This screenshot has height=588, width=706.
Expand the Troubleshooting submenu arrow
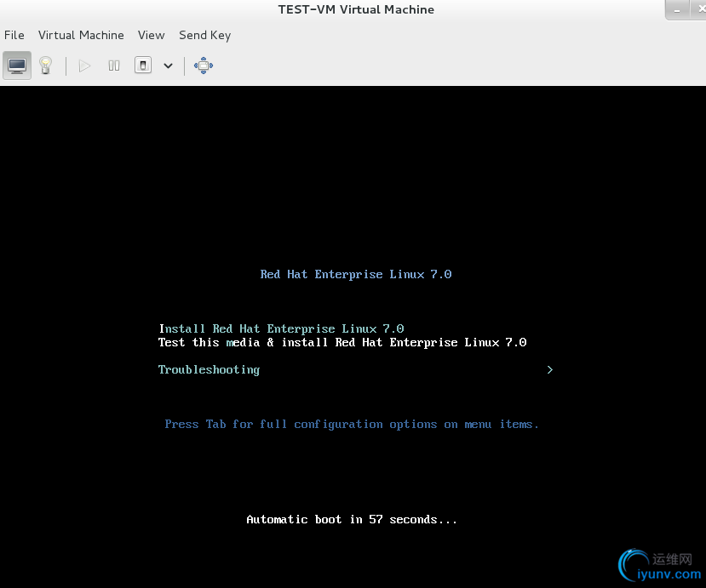(550, 370)
